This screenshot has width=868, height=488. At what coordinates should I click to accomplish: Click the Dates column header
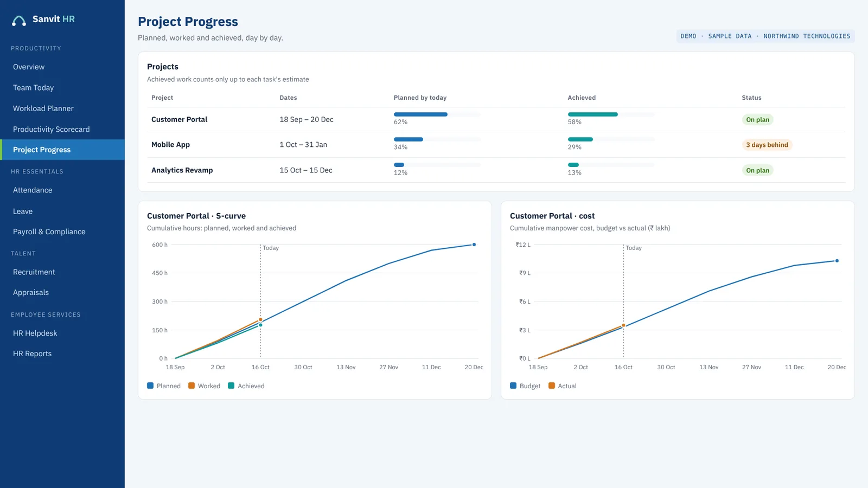pyautogui.click(x=288, y=98)
